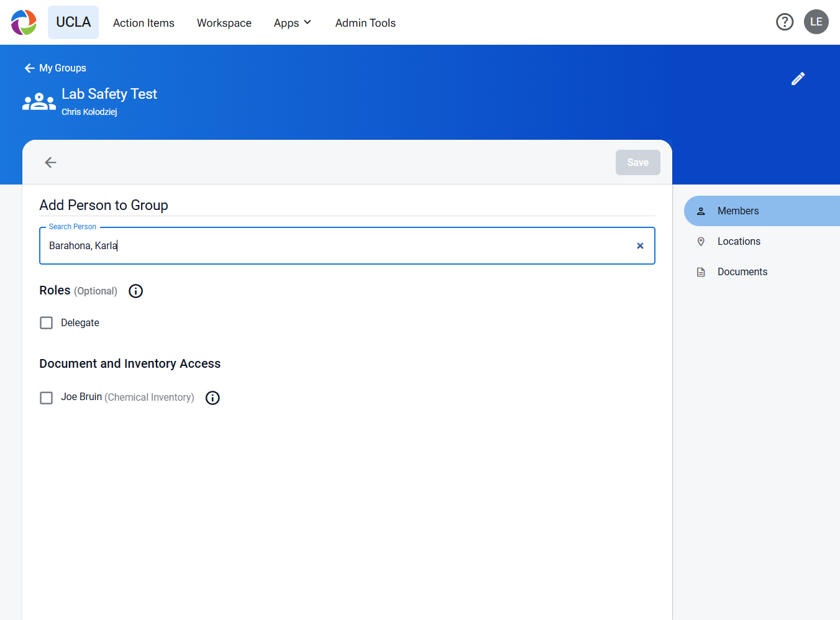Open the Locations sidebar tab
This screenshot has height=620, width=840.
pyautogui.click(x=762, y=242)
